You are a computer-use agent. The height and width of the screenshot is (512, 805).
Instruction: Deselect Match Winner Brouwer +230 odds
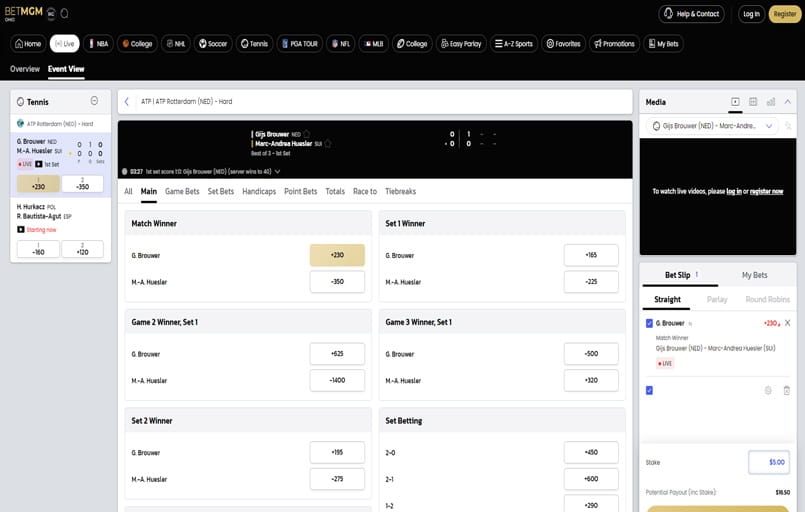[x=337, y=255]
